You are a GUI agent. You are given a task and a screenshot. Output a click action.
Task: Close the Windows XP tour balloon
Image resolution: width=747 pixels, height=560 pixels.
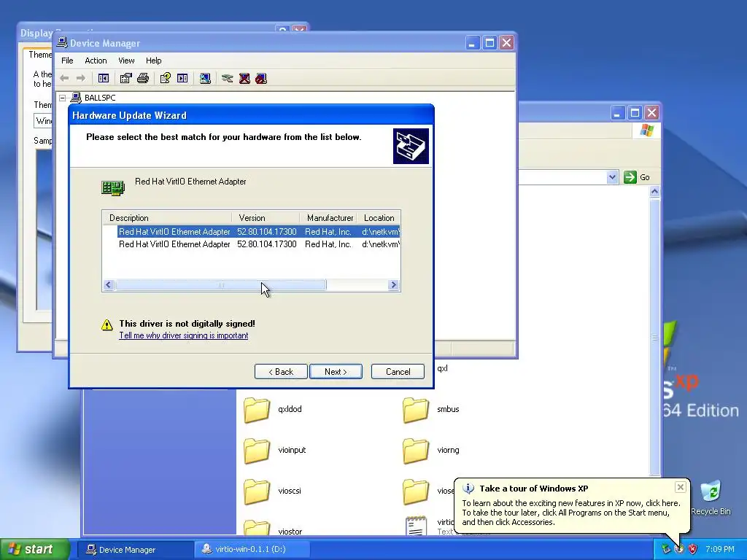tap(681, 486)
